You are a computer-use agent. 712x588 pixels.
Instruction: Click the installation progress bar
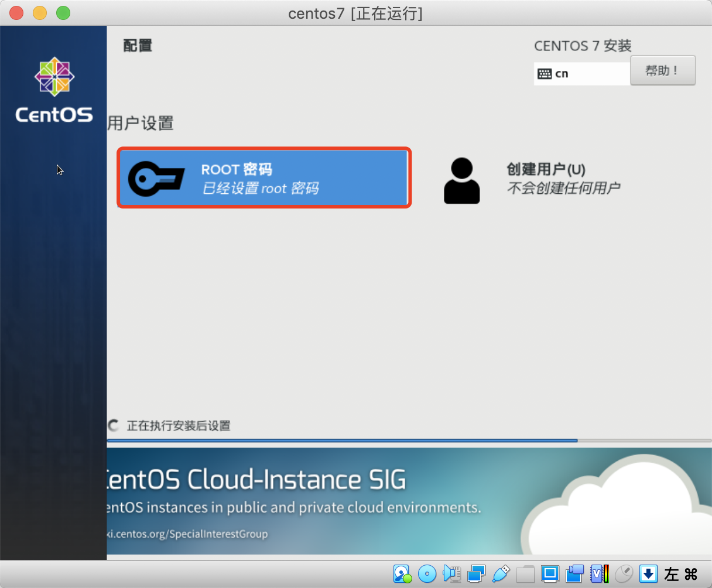(x=409, y=440)
